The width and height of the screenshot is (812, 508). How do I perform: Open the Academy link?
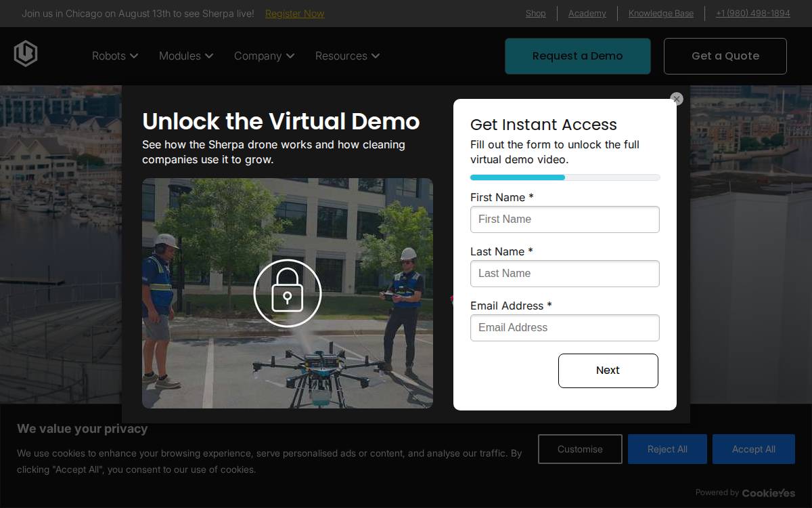click(587, 14)
